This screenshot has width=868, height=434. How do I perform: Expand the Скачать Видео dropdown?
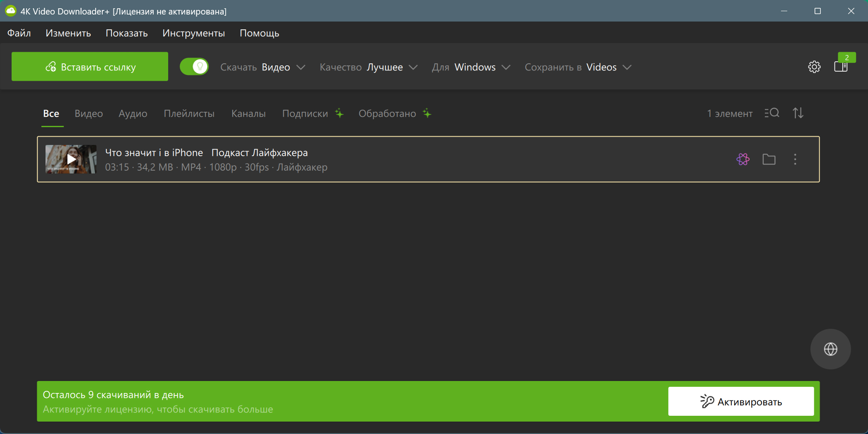[x=263, y=67]
